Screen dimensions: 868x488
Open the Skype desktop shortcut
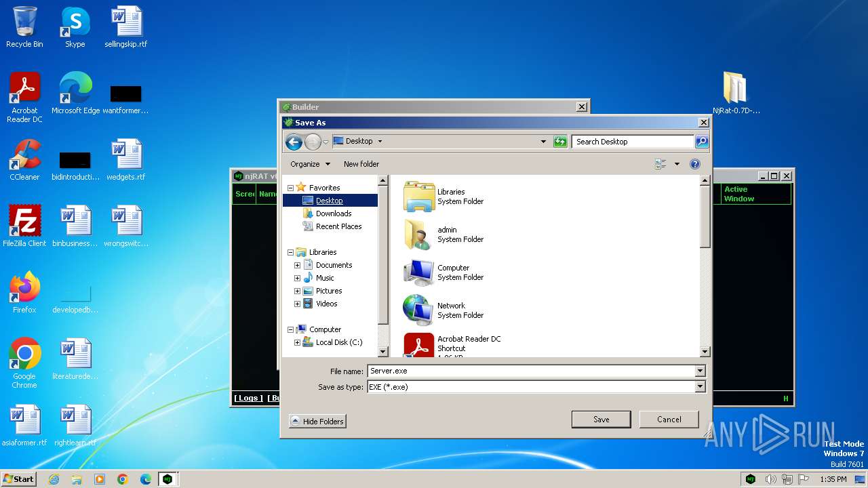click(x=75, y=27)
